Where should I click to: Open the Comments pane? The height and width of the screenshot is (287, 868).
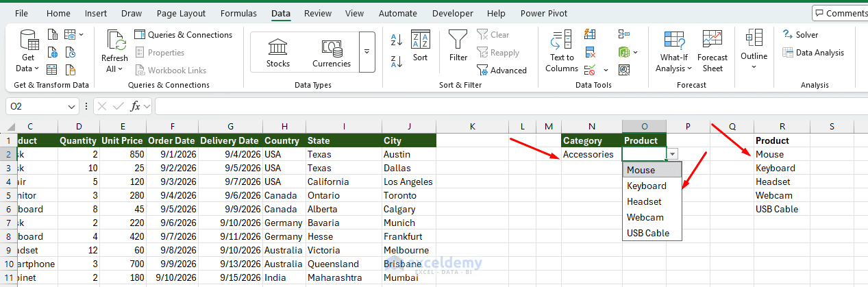click(x=840, y=13)
